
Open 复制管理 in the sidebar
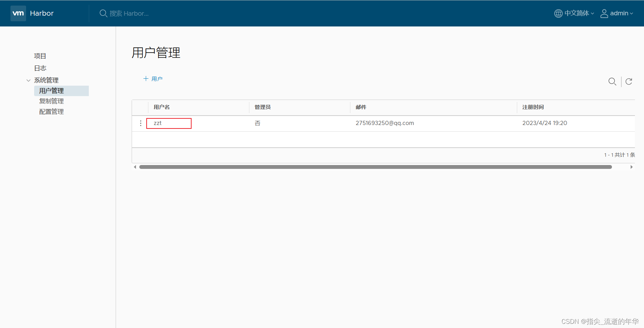(52, 101)
